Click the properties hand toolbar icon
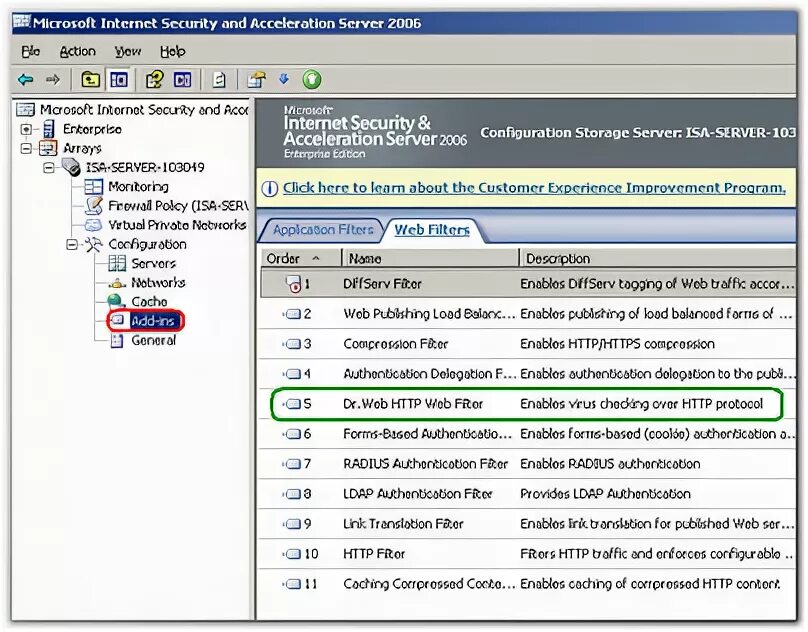 [256, 80]
